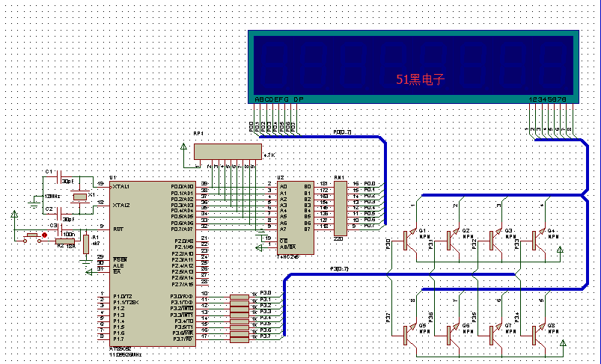Image resolution: width=601 pixels, height=364 pixels.
Task: Select the Q3 NPN transistor symbol
Action: coord(495,240)
